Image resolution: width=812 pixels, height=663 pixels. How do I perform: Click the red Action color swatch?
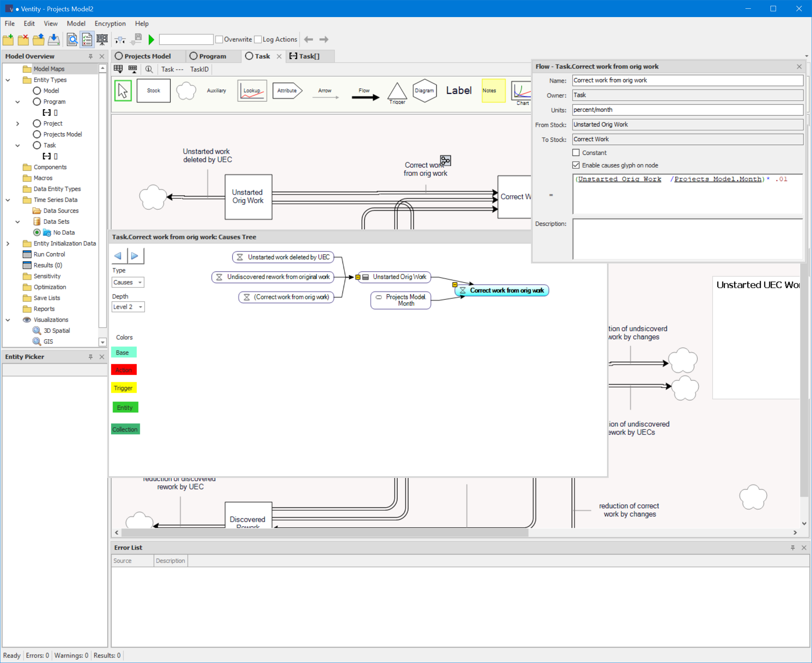[x=123, y=370]
